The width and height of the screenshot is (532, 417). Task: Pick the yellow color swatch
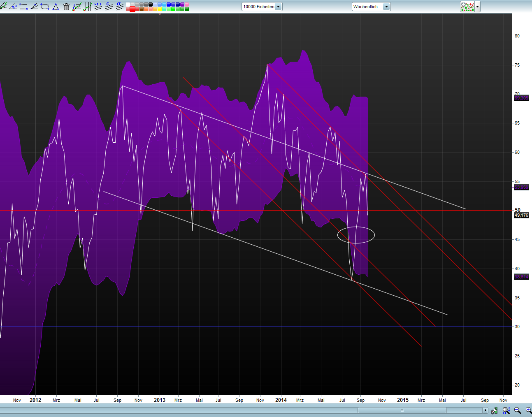[159, 9]
